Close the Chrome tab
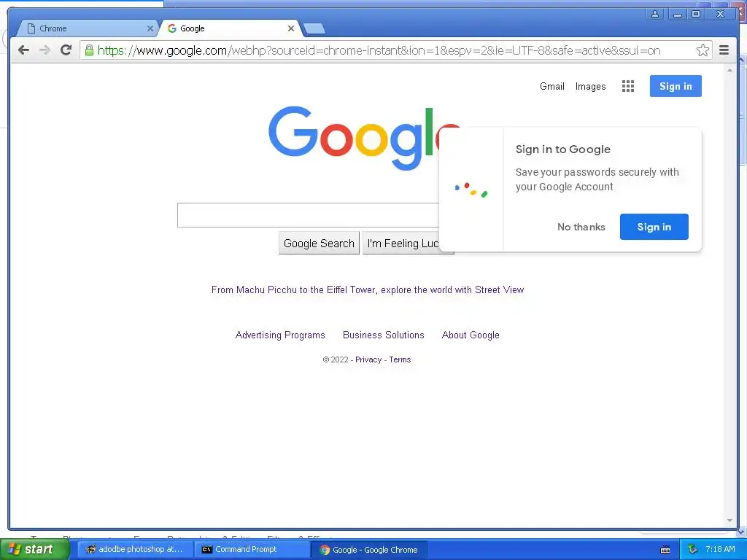This screenshot has height=560, width=747. tap(150, 28)
